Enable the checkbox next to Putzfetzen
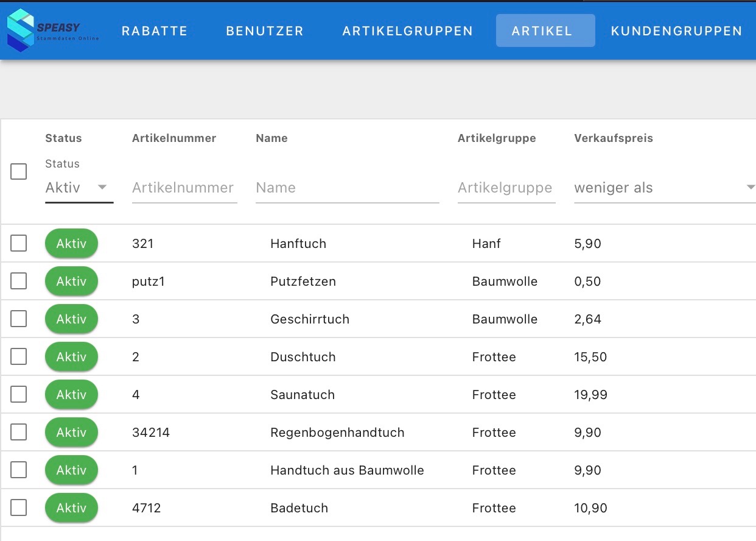Viewport: 756px width, 541px height. click(x=19, y=281)
